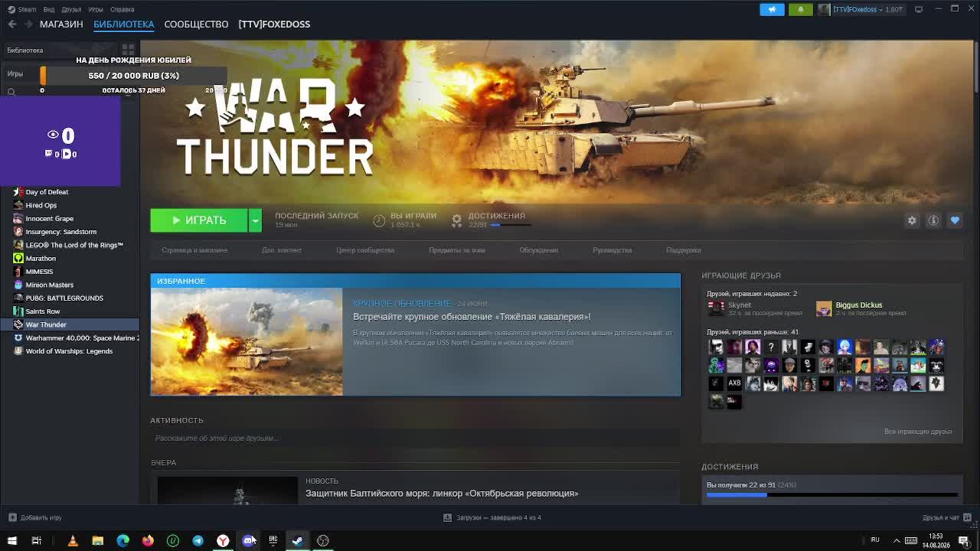Image resolution: width=980 pixels, height=551 pixels.
Task: Open Доп. контент link
Action: (x=282, y=250)
